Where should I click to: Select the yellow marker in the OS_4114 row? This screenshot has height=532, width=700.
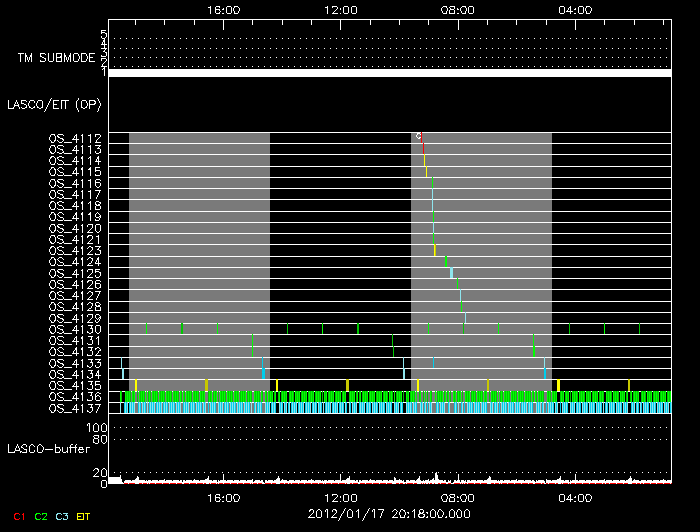pos(425,160)
